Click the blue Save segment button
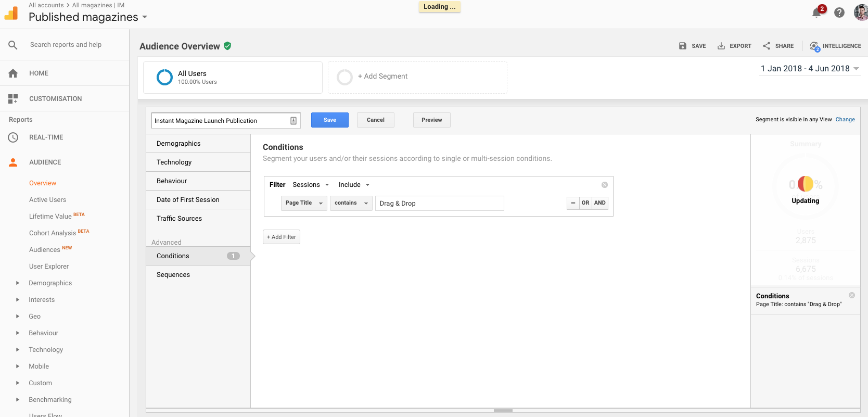This screenshot has width=868, height=417. point(330,120)
